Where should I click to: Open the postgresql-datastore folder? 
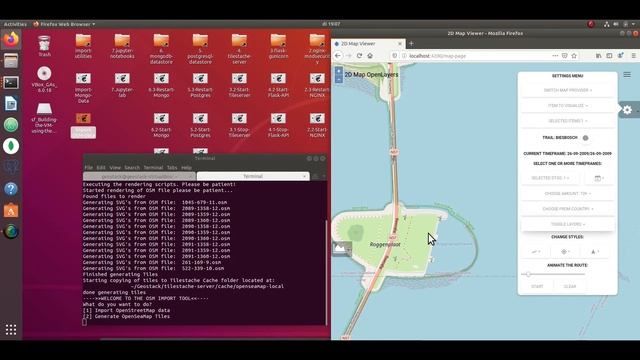(x=200, y=49)
